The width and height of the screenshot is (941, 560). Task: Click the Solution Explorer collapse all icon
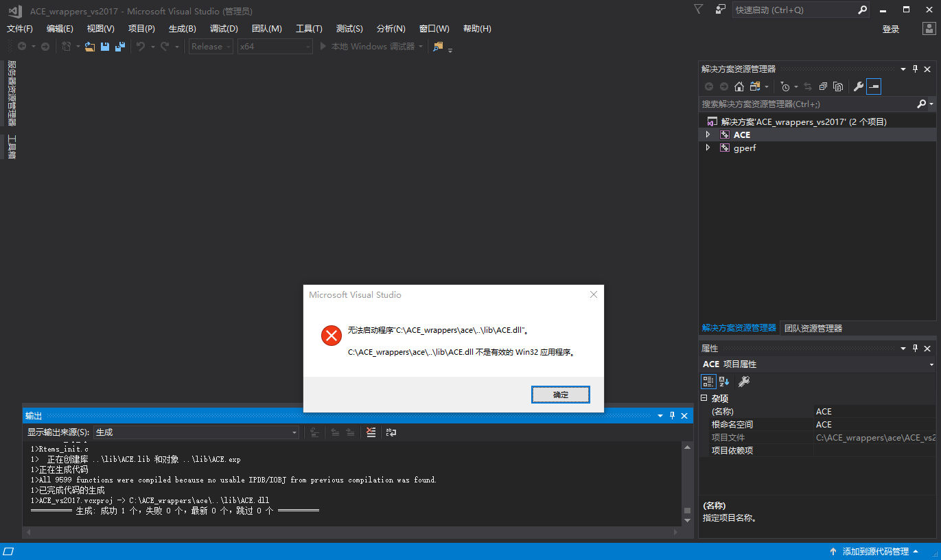tap(823, 86)
